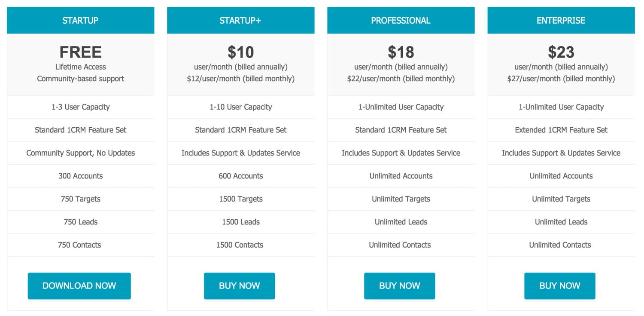Click BUY NOW under the Professional plan
The height and width of the screenshot is (316, 644).
(400, 286)
